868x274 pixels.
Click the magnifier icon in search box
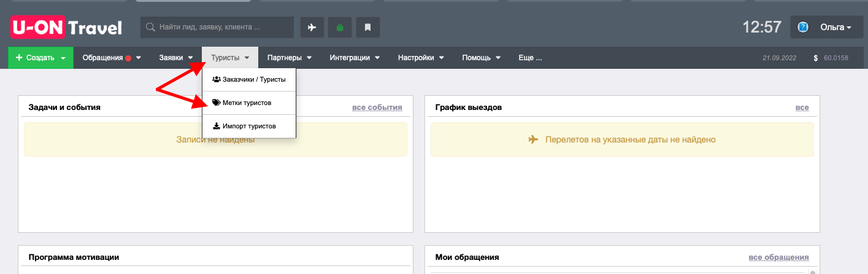[150, 27]
